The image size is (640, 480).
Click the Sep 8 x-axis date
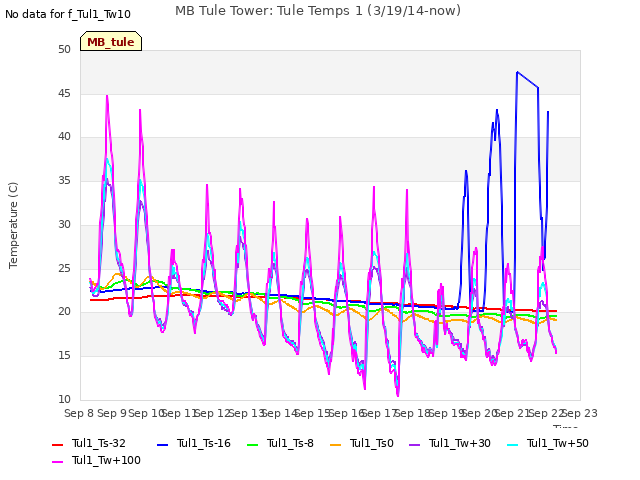79,413
